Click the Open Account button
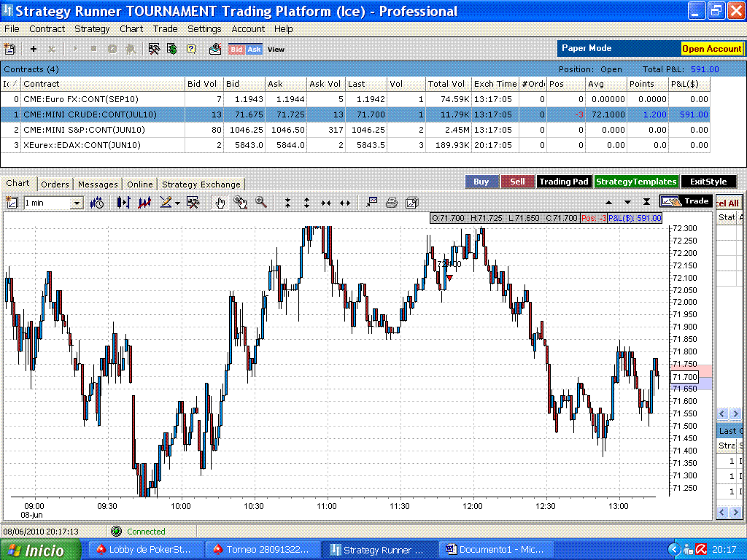 pos(712,49)
